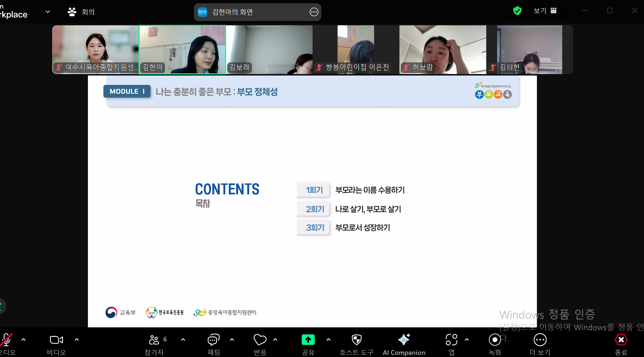Expand the share options arrow
This screenshot has width=644, height=357.
coord(329,340)
